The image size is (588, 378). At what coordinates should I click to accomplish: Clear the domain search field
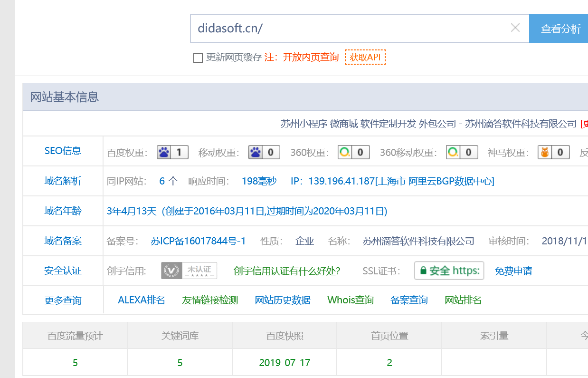pos(515,28)
